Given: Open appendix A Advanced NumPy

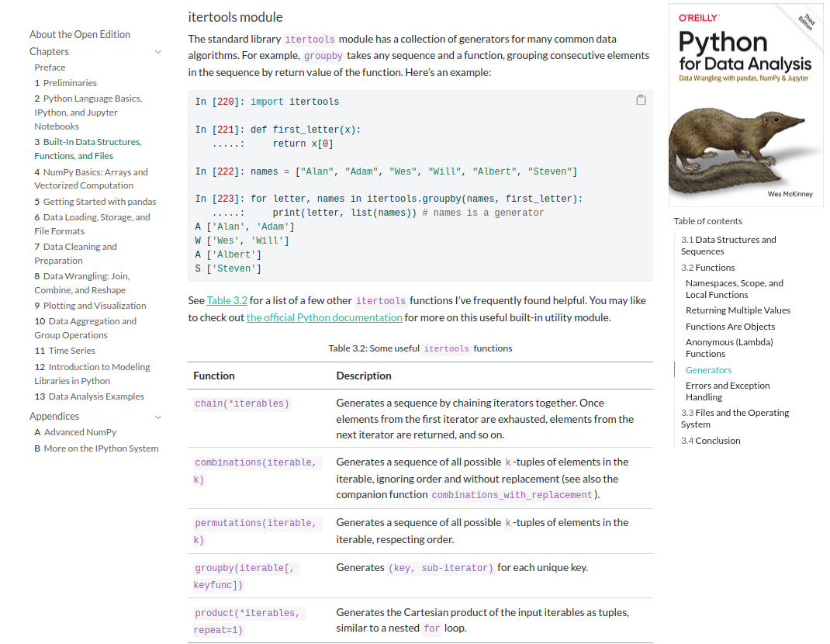Looking at the screenshot, I should point(75,432).
